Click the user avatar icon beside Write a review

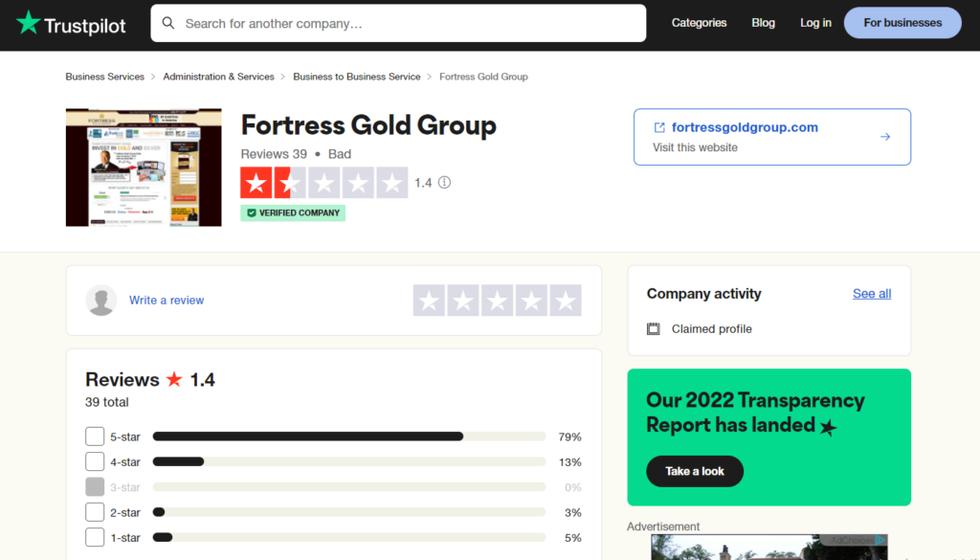(101, 300)
